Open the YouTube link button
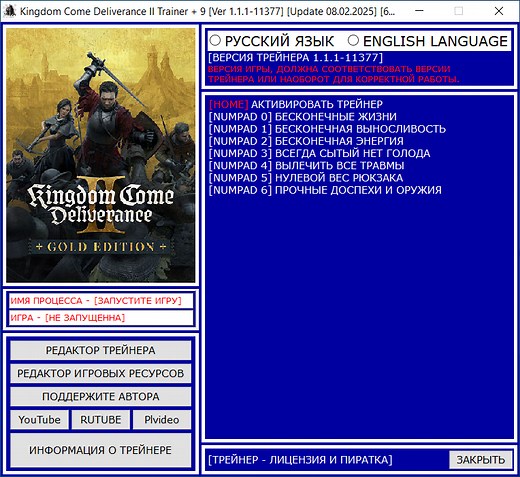Image resolution: width=520 pixels, height=477 pixels. (x=39, y=419)
